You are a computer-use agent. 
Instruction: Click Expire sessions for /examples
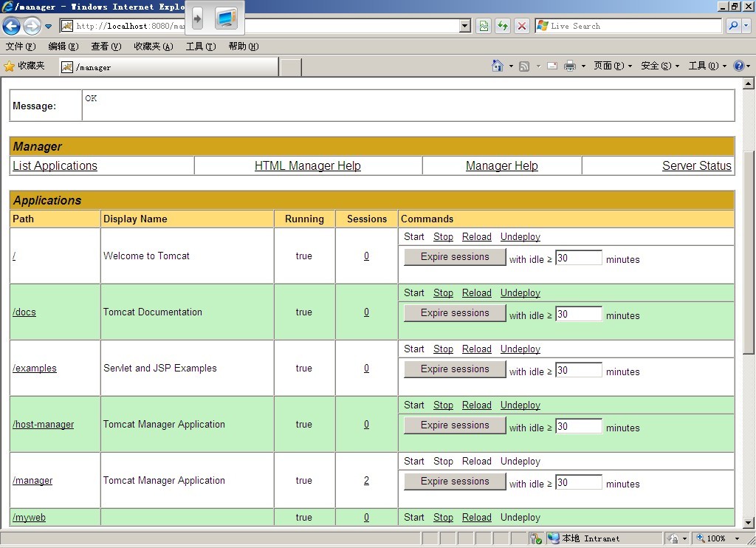455,369
